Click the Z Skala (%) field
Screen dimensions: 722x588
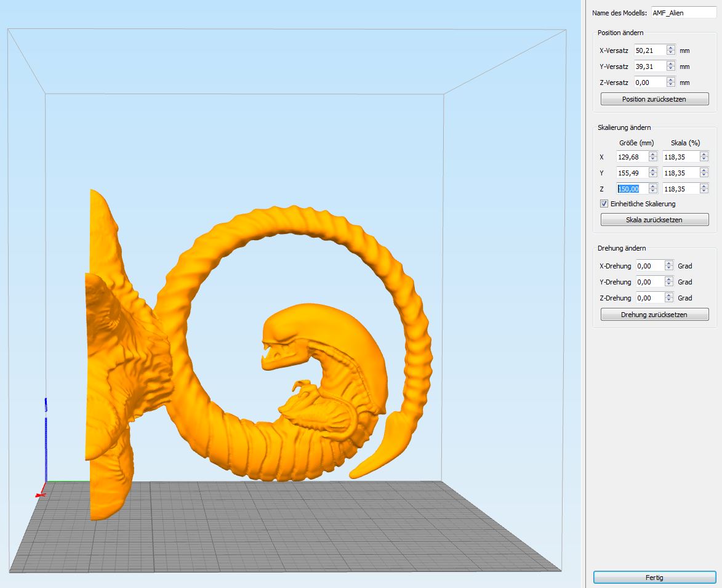tap(681, 189)
